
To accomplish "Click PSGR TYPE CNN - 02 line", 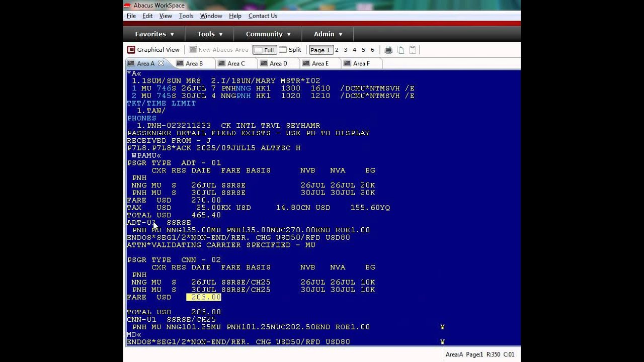I will 174,260.
